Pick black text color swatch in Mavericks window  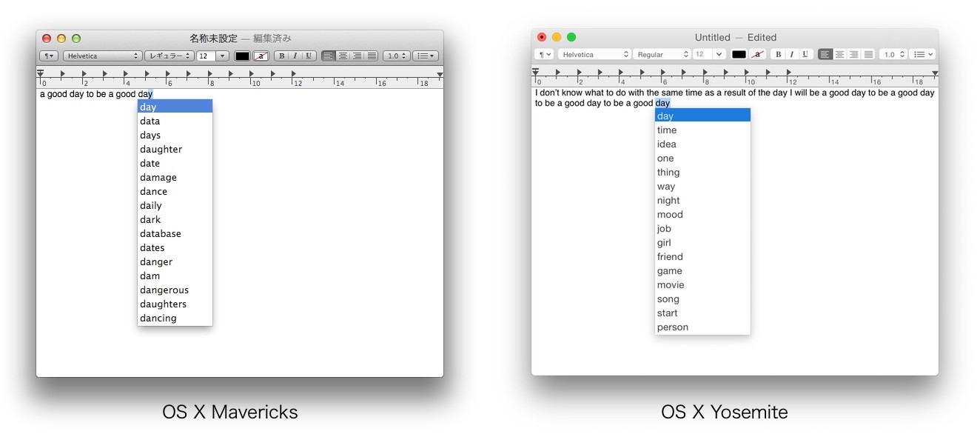(242, 56)
